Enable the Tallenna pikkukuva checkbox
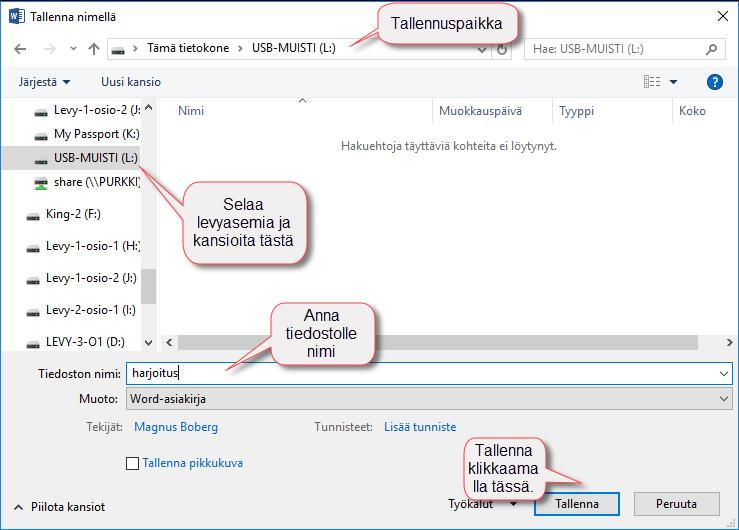This screenshot has width=739, height=530. (x=132, y=464)
